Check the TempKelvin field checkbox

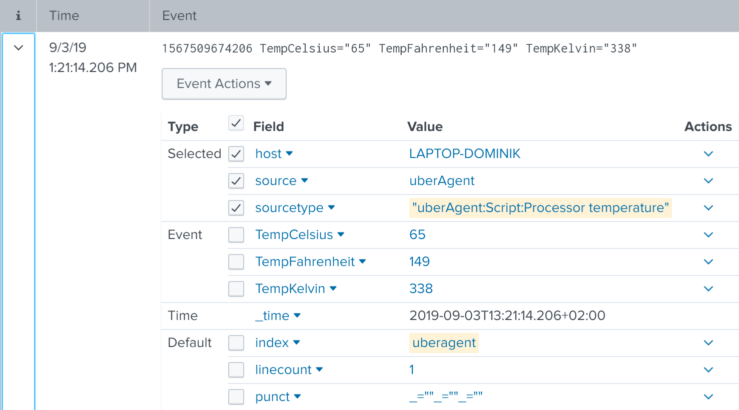click(x=236, y=289)
